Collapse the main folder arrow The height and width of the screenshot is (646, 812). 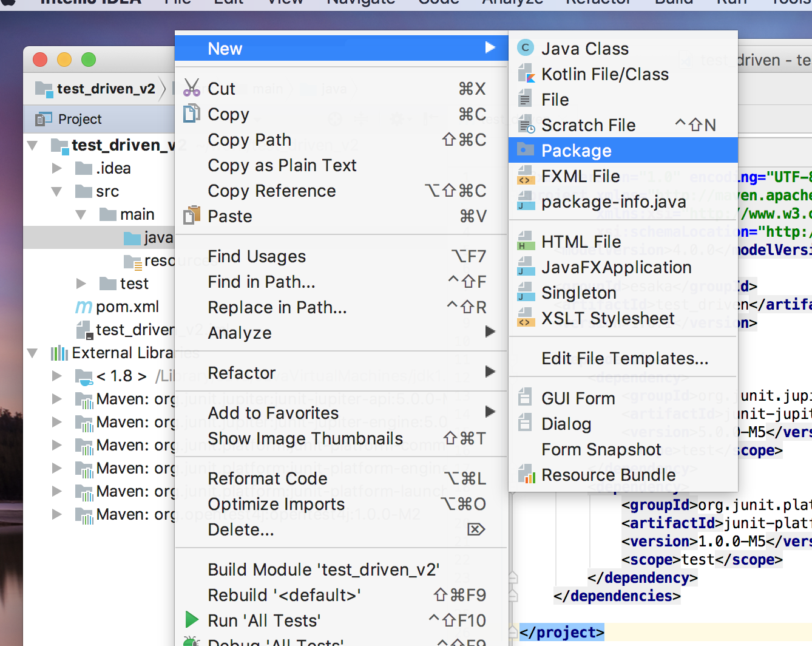(81, 214)
